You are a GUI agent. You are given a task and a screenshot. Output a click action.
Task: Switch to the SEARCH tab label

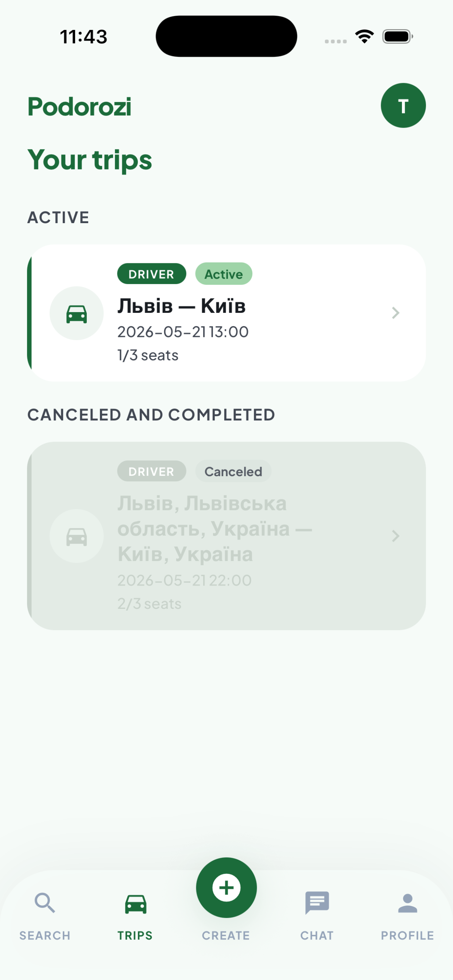pos(45,936)
